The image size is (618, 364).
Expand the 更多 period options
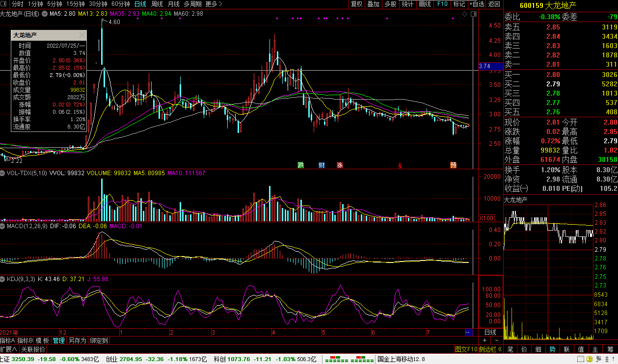point(214,4)
